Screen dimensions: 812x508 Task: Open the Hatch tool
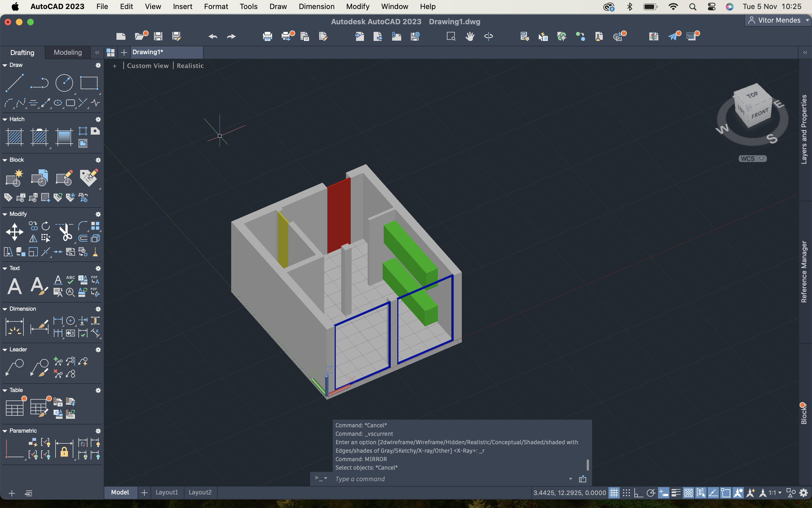pos(14,137)
